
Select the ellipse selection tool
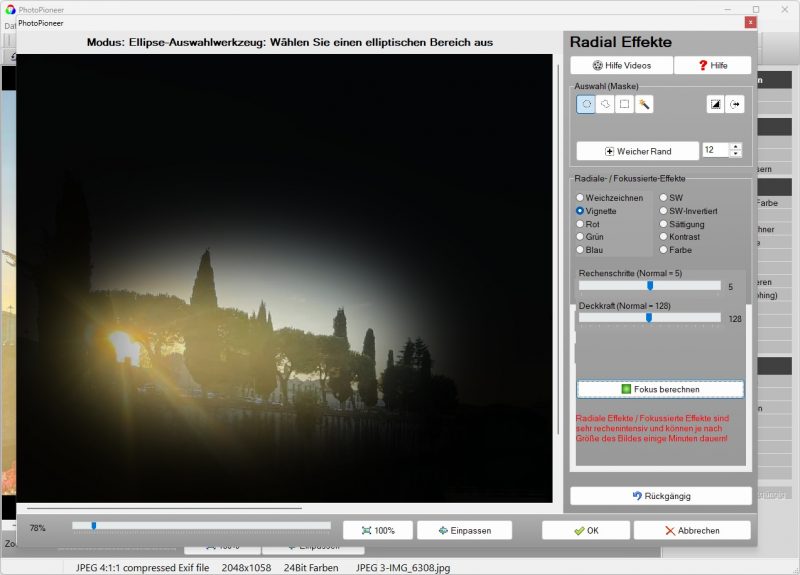tap(586, 104)
